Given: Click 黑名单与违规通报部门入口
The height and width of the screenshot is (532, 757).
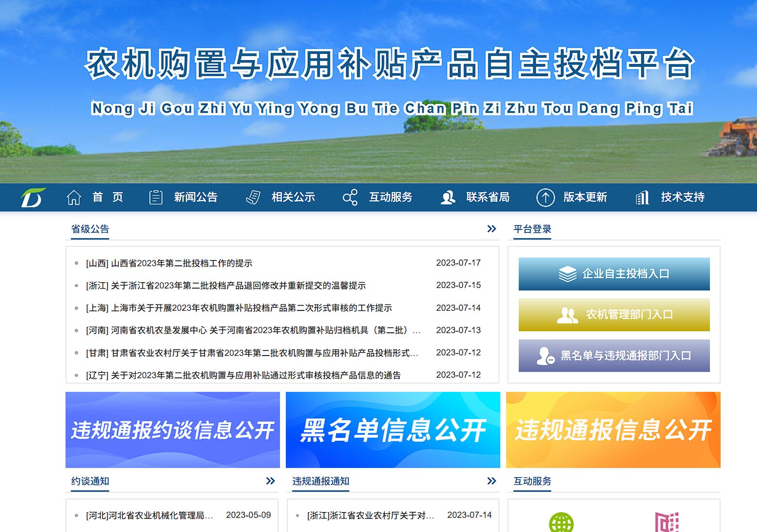Looking at the screenshot, I should tap(613, 355).
